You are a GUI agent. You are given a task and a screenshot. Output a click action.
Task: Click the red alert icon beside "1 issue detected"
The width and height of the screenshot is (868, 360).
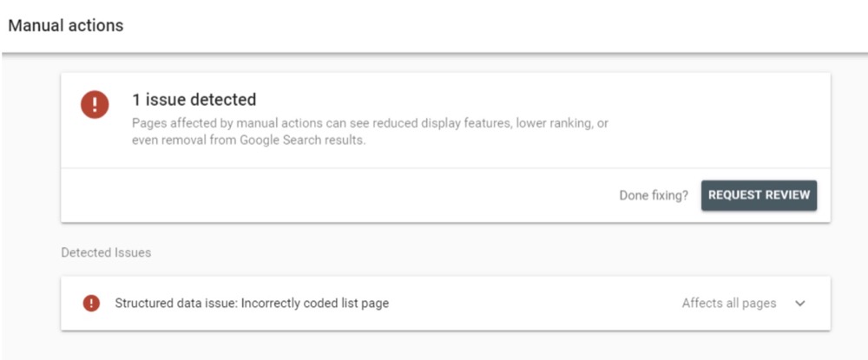point(95,106)
